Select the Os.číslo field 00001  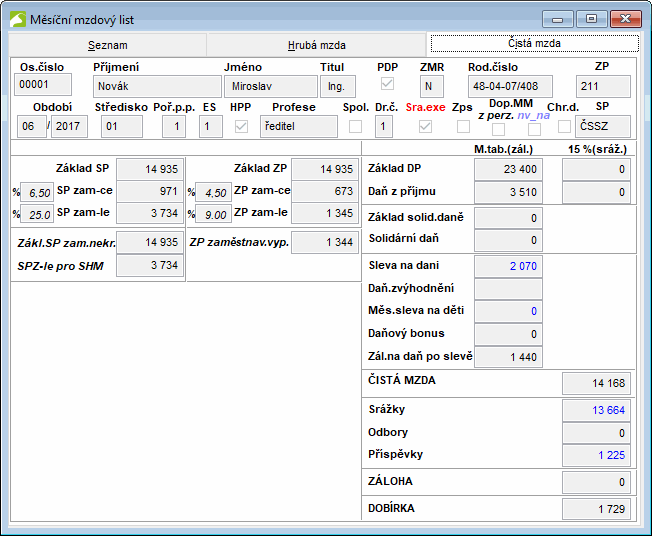point(44,85)
